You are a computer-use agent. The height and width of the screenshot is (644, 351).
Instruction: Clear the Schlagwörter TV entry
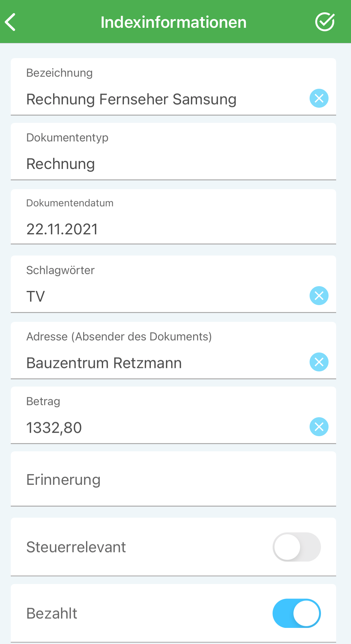click(x=319, y=296)
